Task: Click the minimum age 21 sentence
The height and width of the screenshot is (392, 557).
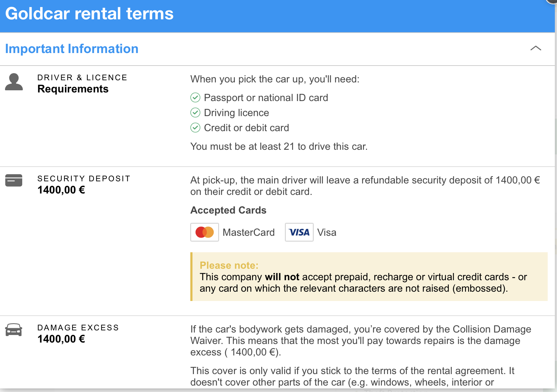Action: pos(279,147)
